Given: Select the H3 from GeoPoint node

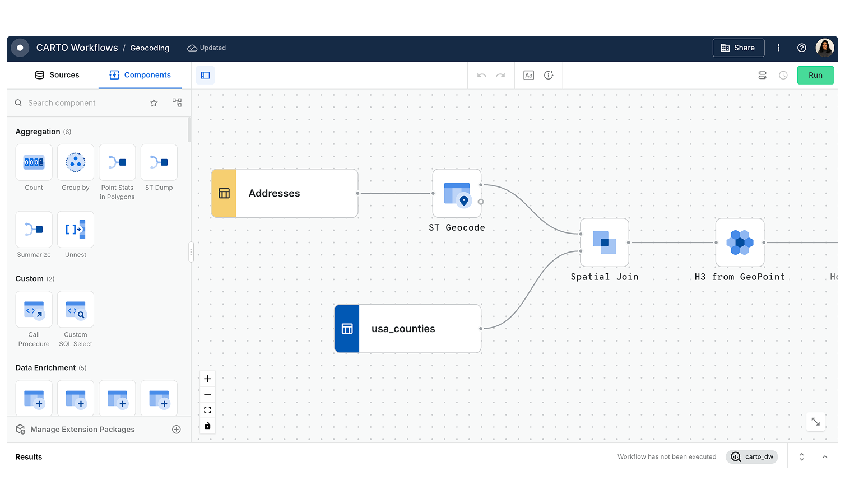Looking at the screenshot, I should pos(740,242).
